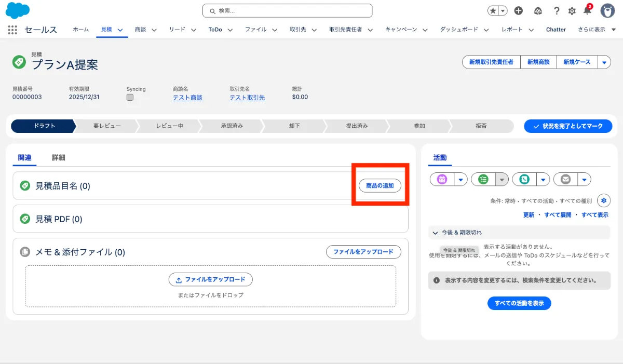
Task: Open the 取引先 navigation tab
Action: pos(297,30)
